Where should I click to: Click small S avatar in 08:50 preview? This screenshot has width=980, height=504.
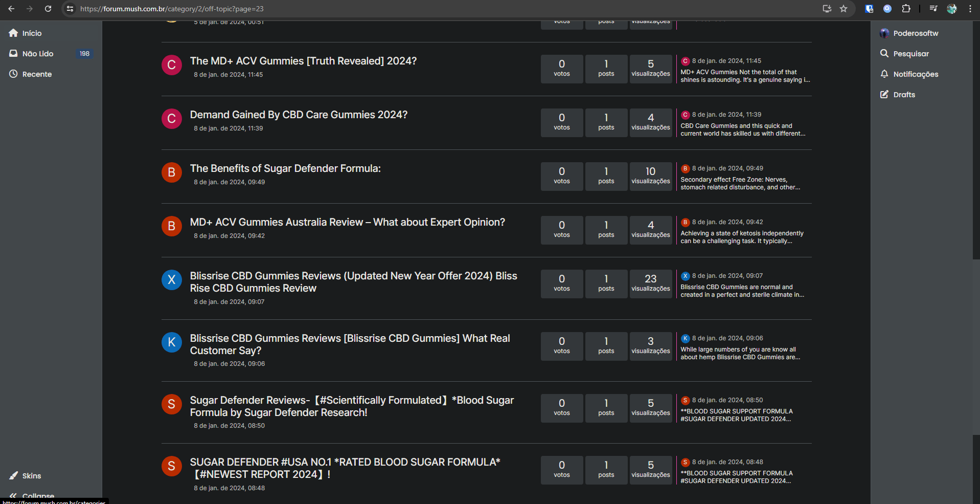click(686, 400)
